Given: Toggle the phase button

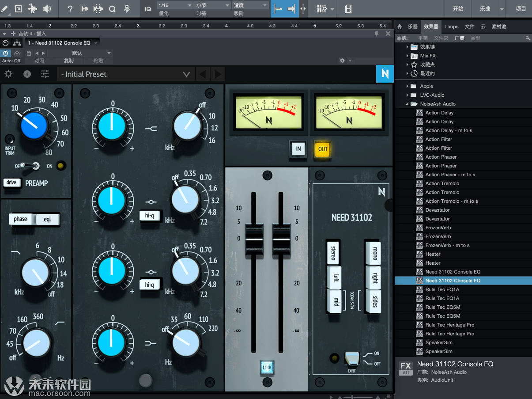Looking at the screenshot, I should click(20, 219).
